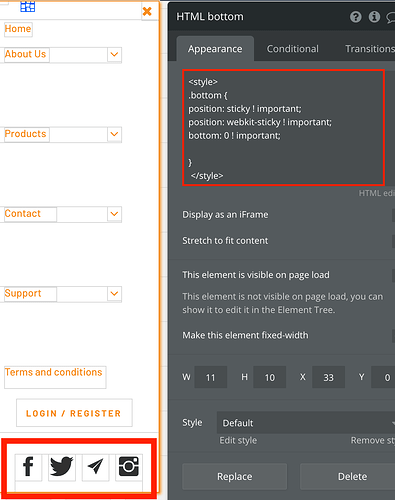Expand the About Us dropdown arrow
The image size is (395, 500).
click(x=114, y=54)
